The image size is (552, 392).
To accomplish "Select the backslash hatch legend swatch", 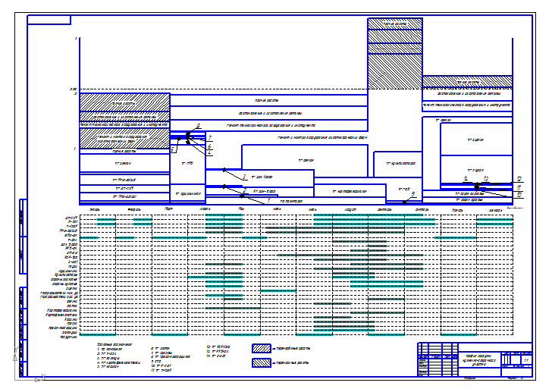I will pos(262,362).
